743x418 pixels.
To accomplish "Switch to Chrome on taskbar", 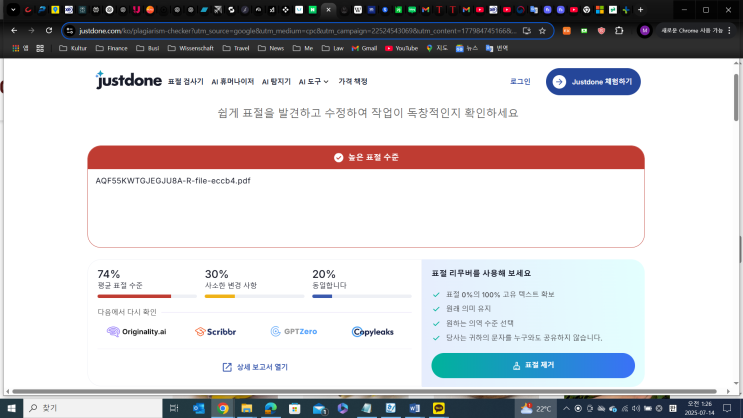I will (x=223, y=408).
